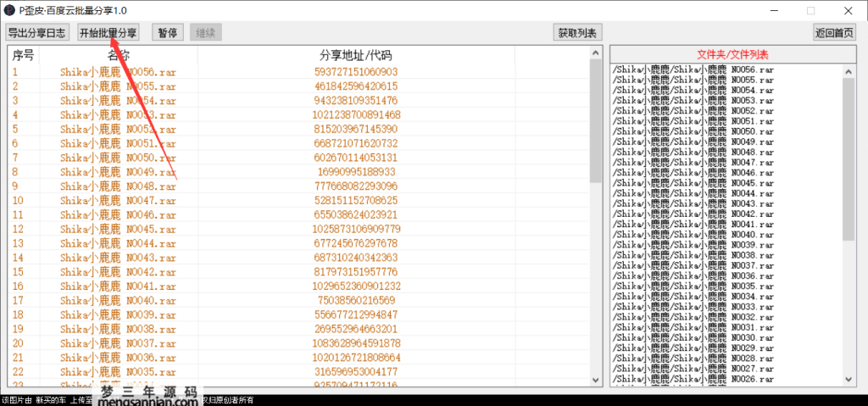Click up arrow of left table scrollbar
This screenshot has height=406, width=868.
click(596, 53)
